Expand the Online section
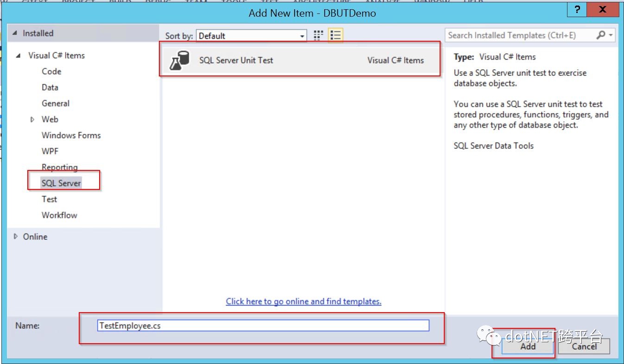The width and height of the screenshot is (624, 364). click(15, 237)
